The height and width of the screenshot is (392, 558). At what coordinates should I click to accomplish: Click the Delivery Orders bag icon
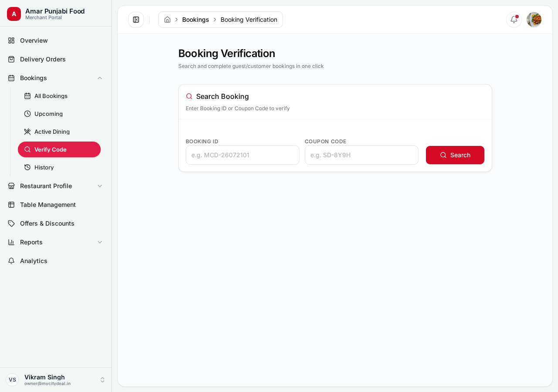pyautogui.click(x=11, y=59)
